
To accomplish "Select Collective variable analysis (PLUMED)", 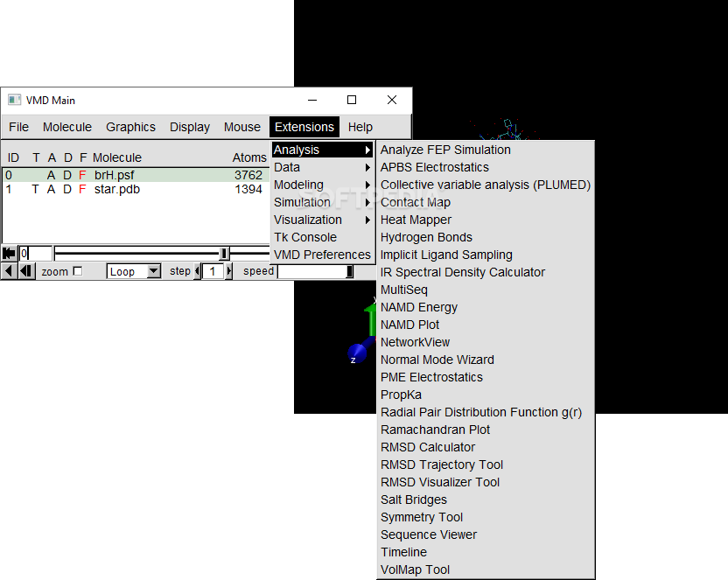I will click(485, 185).
